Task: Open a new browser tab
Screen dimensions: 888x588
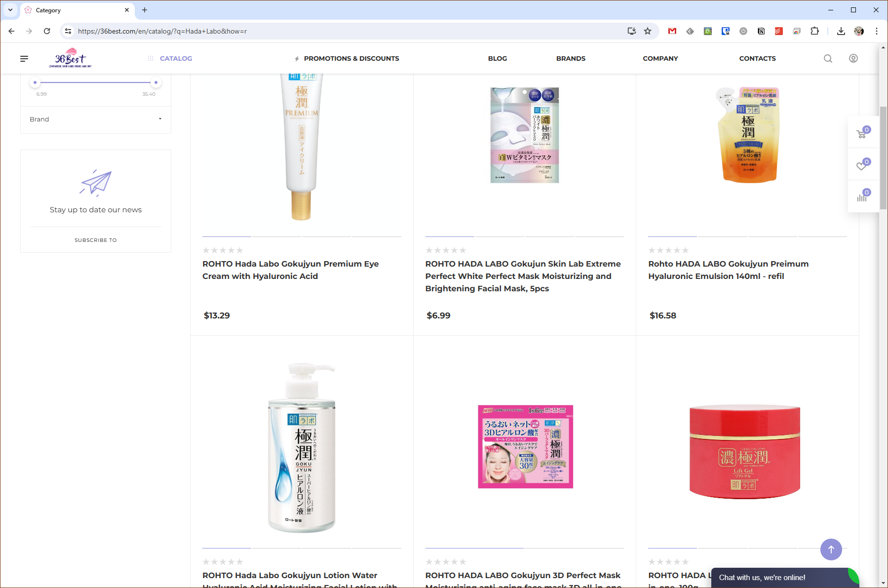Action: 145,10
